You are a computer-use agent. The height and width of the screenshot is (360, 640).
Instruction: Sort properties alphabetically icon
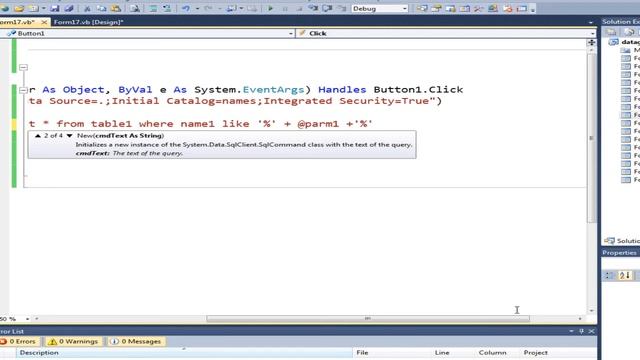624,276
